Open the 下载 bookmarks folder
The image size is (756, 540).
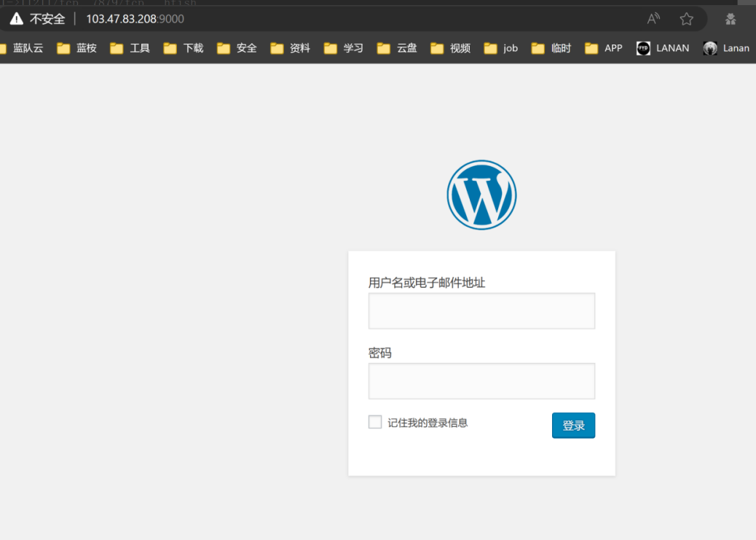coord(184,48)
